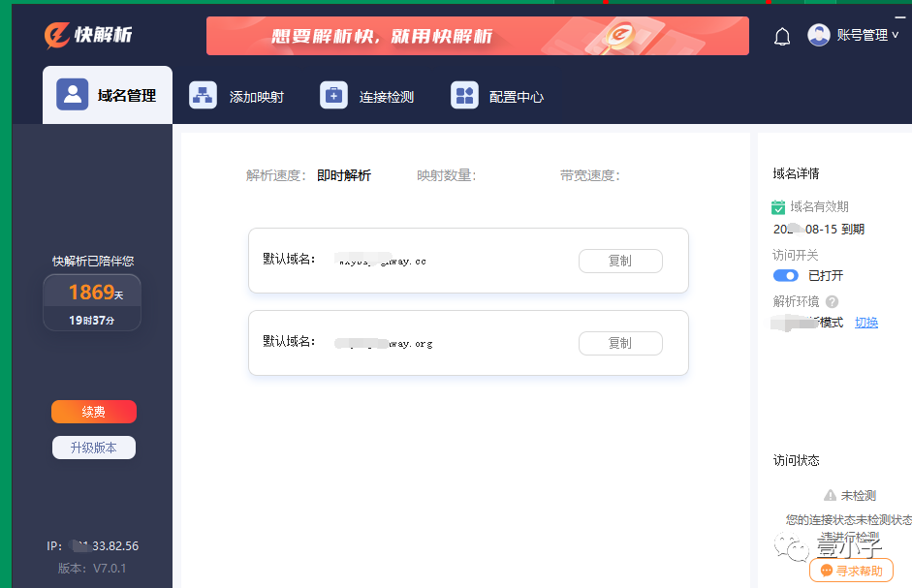The image size is (912, 588).
Task: Open the 连接检测 tab
Action: 367,96
